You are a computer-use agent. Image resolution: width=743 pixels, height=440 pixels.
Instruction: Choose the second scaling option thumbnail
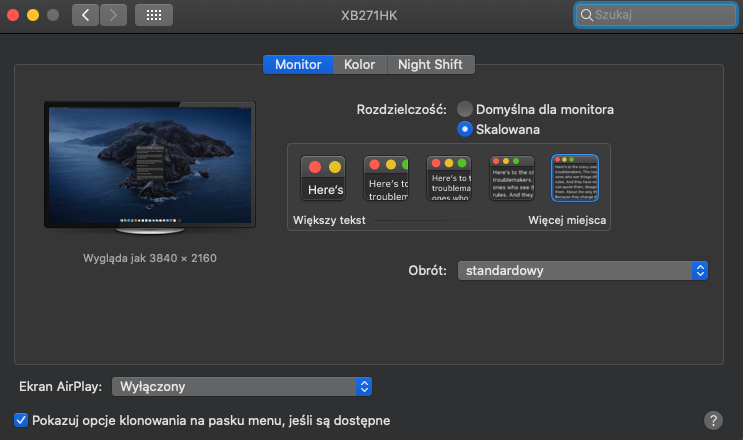(x=385, y=179)
